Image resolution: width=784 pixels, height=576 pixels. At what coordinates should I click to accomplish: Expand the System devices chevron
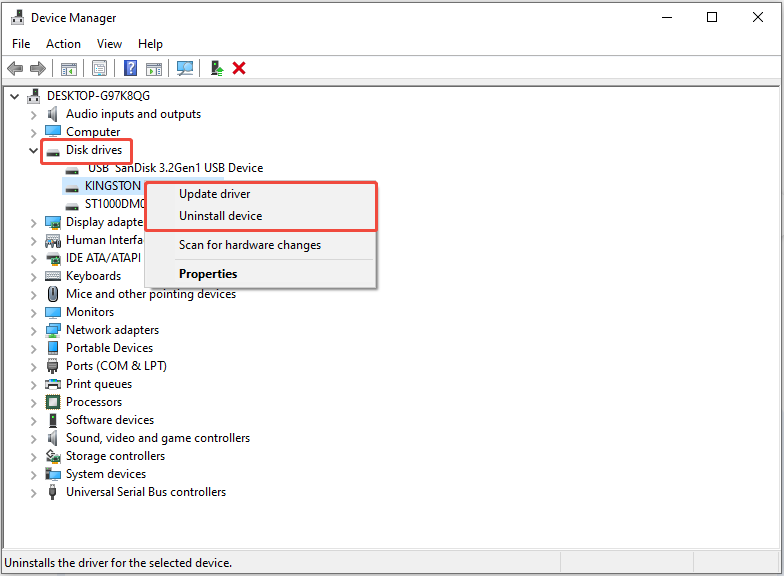[x=34, y=474]
